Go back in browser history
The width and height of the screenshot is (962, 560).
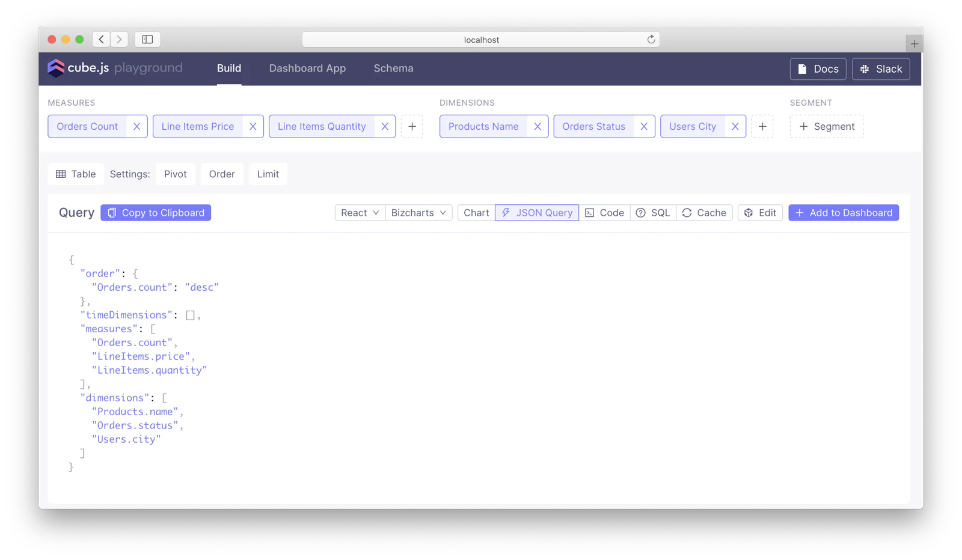[102, 40]
